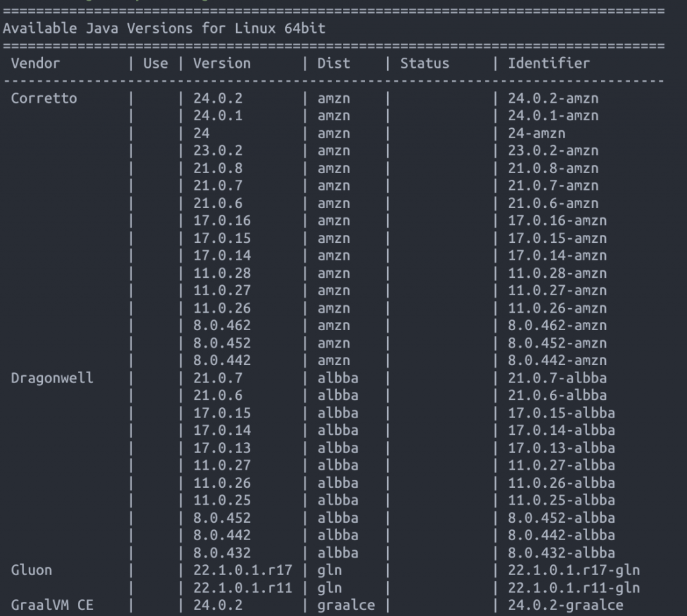Click identifier 8.0.442-amzn
This screenshot has height=616, width=687.
click(558, 360)
